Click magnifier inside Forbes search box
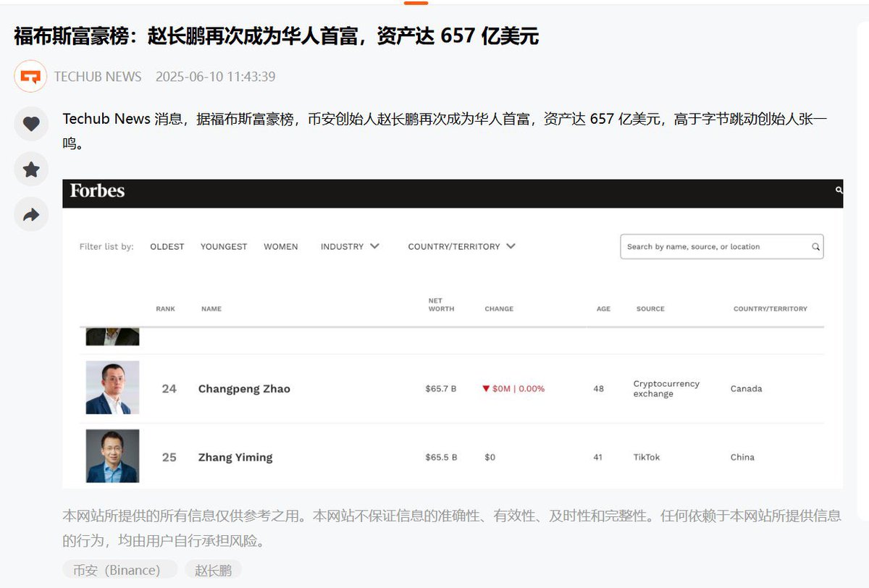 [815, 247]
